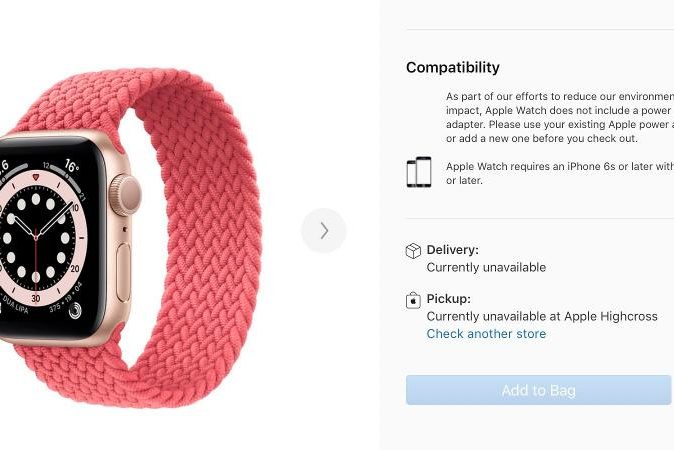
Task: Click the 16° temperature complication
Action: [71, 166]
